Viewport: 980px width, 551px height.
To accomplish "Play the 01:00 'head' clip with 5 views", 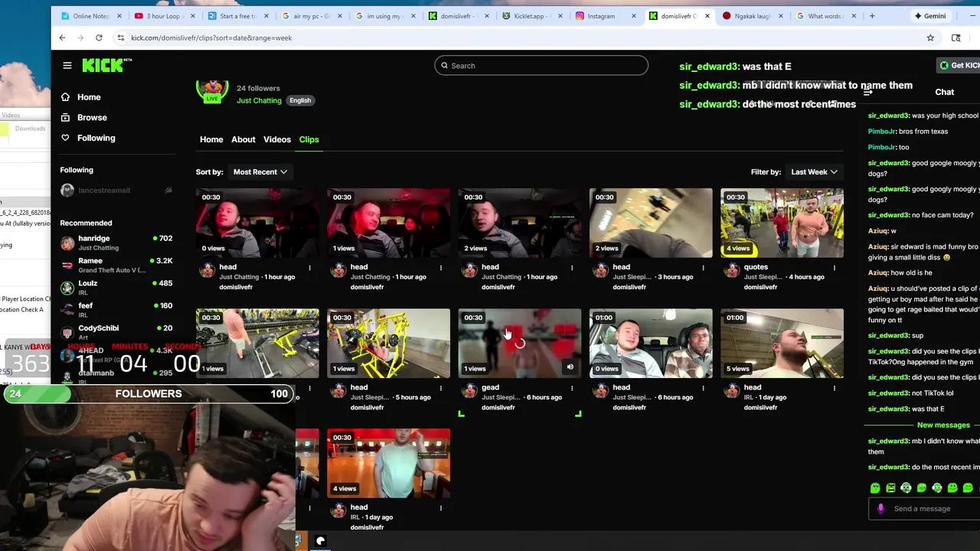I will (x=782, y=344).
